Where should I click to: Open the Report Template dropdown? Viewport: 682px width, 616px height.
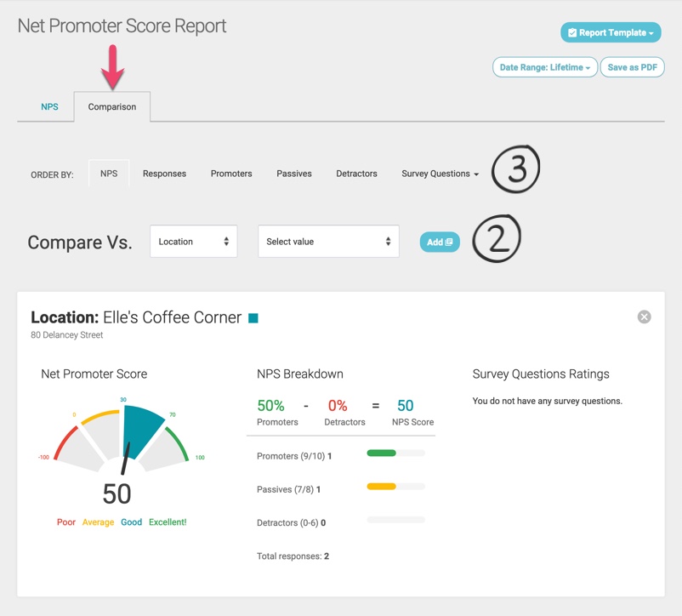pyautogui.click(x=611, y=32)
